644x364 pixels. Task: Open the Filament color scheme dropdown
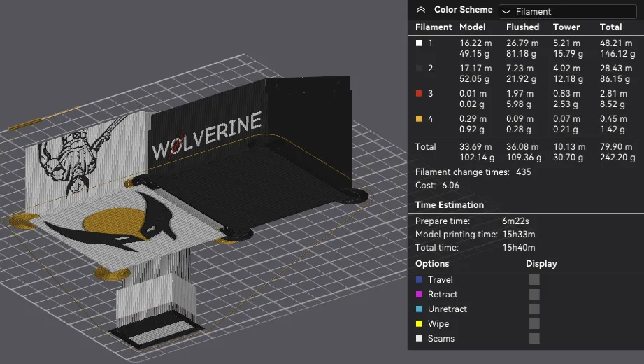point(567,11)
